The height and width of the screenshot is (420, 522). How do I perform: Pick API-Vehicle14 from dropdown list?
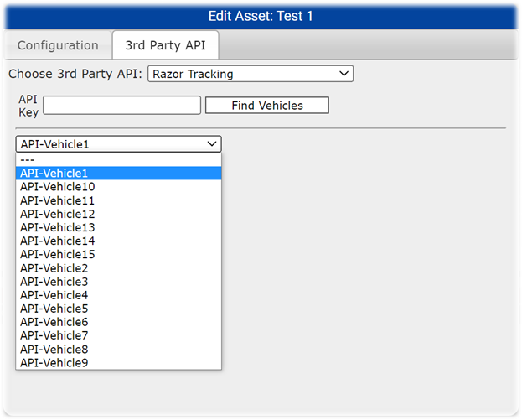click(118, 241)
